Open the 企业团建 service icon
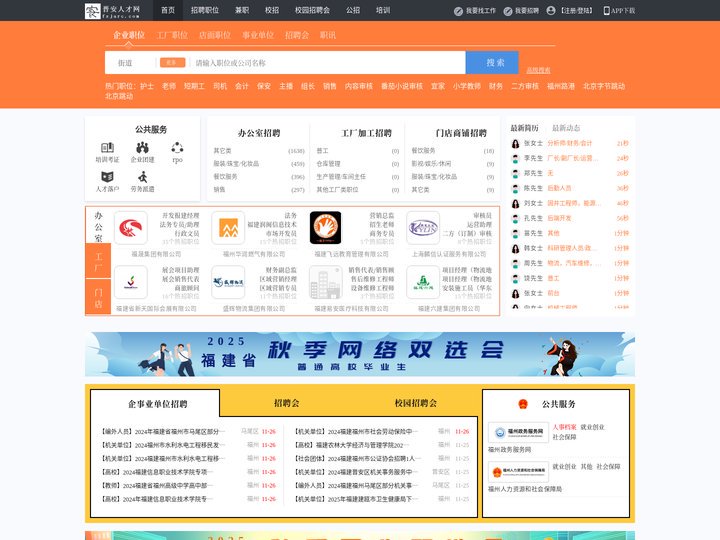720x540 pixels. (142, 148)
